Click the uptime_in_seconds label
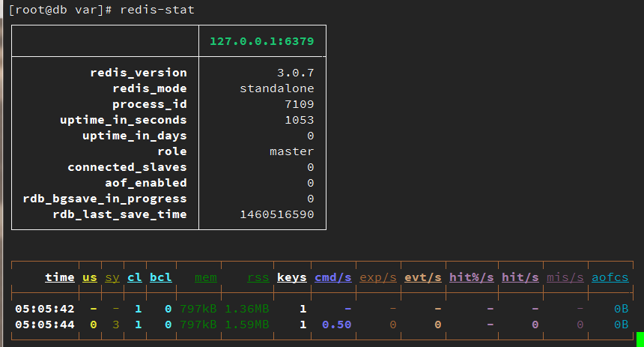644x347 pixels. tap(124, 120)
